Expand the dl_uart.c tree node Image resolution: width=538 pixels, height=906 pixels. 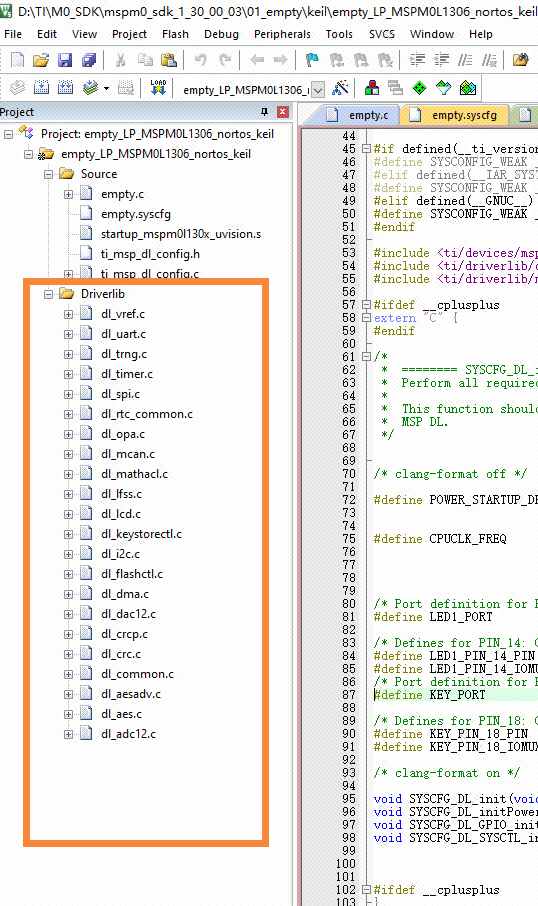pyautogui.click(x=68, y=334)
